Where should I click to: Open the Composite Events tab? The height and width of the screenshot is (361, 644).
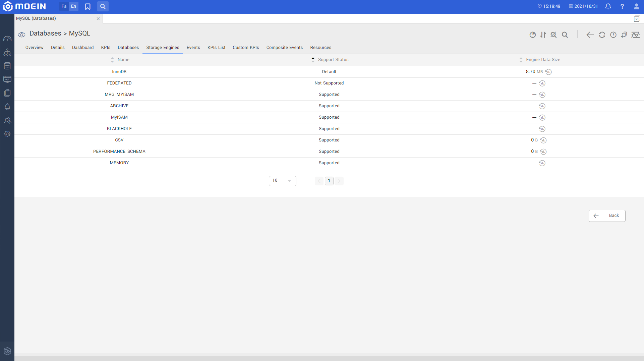285,48
